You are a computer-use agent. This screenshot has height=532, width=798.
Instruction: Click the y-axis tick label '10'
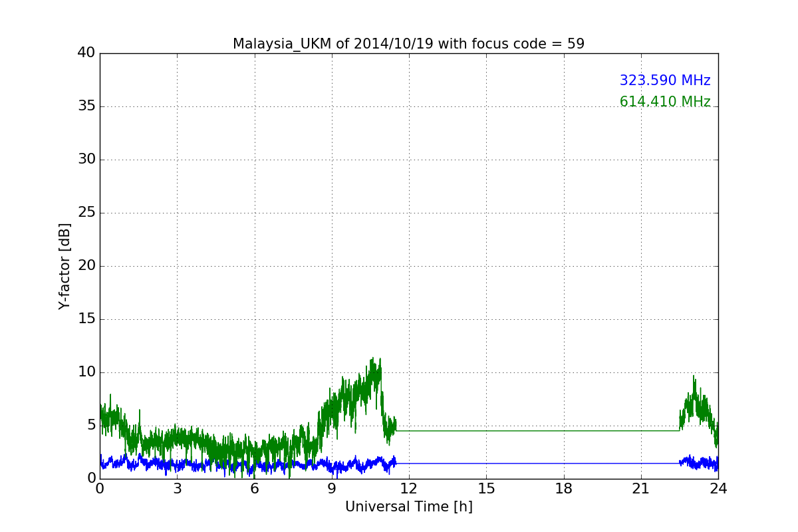click(86, 372)
